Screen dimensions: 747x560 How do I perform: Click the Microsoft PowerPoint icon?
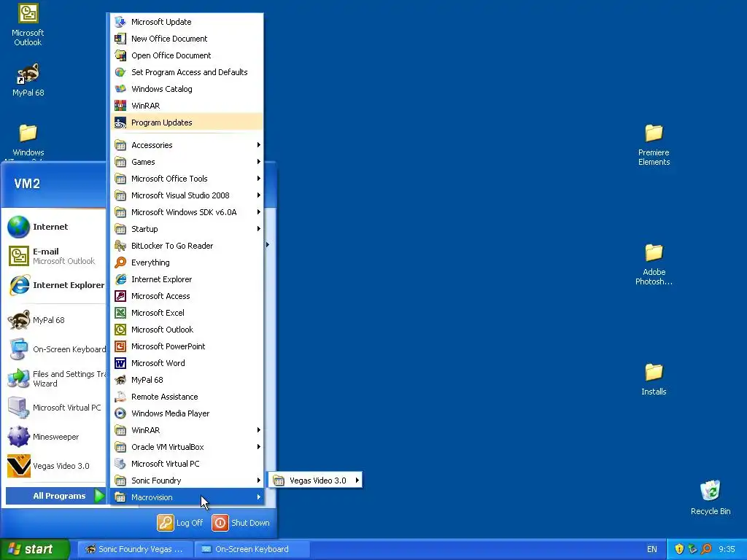click(x=120, y=346)
